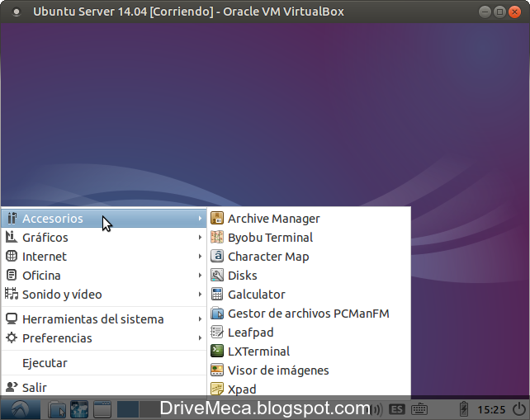Open the Sonido y vídeo category
The image size is (530, 420).
[104, 295]
